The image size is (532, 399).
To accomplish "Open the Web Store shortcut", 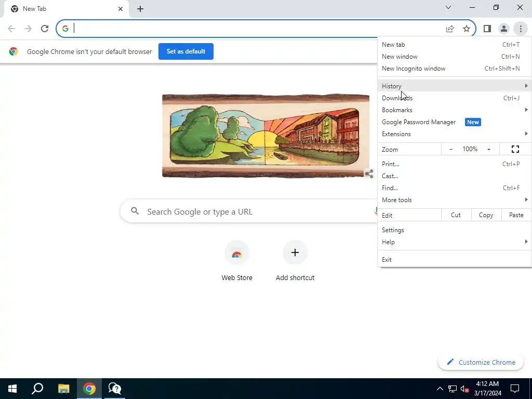I will coord(237,261).
